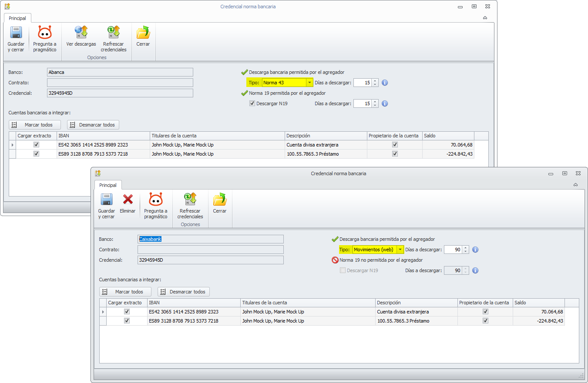This screenshot has width=588, height=383.
Task: Sort by IBAN column in the Caixabank window
Action: 194,303
